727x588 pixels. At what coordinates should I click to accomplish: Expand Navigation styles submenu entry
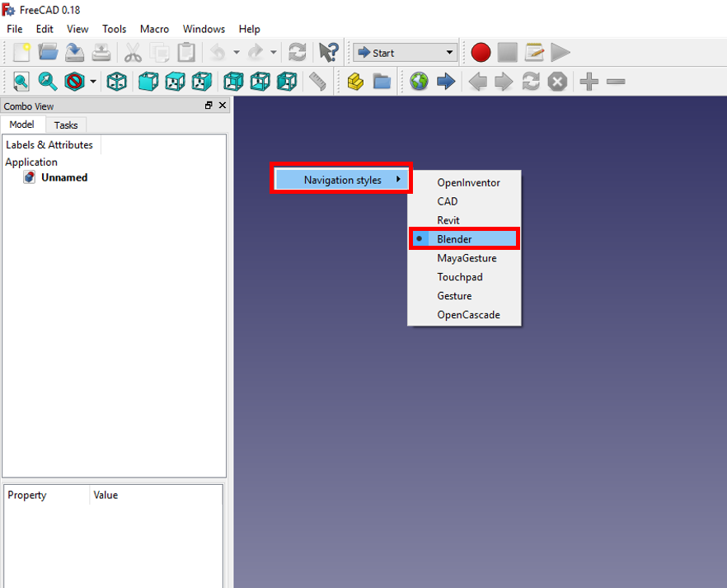tap(341, 180)
